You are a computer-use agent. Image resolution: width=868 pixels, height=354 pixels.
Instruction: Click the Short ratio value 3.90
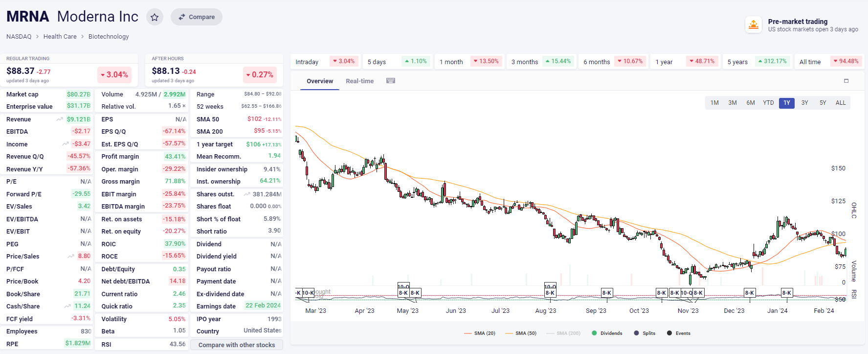pyautogui.click(x=274, y=231)
